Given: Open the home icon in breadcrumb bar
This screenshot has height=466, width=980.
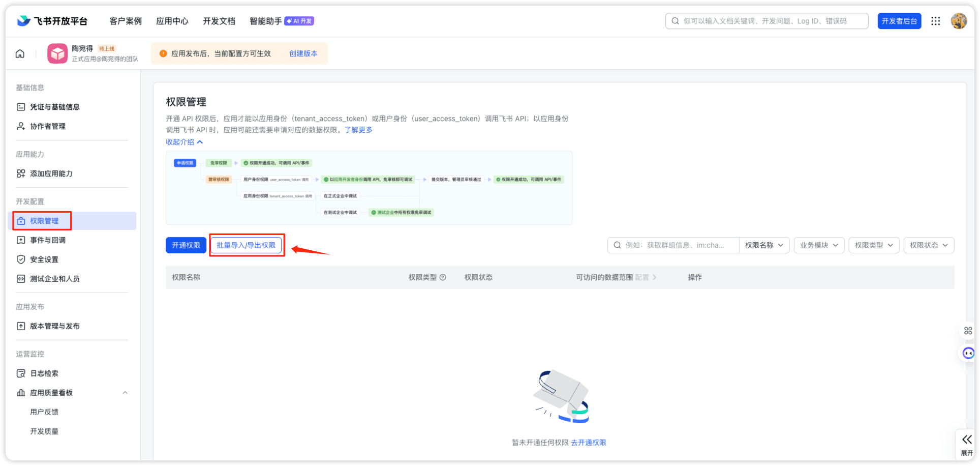Looking at the screenshot, I should tap(20, 53).
